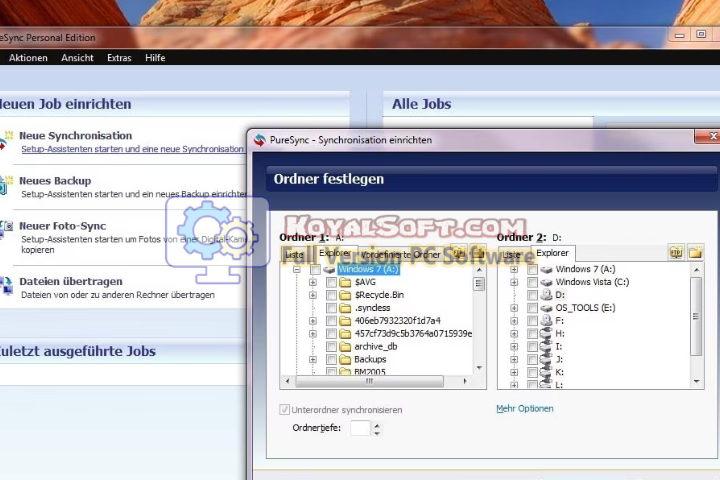Check the archive_db folder checkbox
720x480 pixels.
pyautogui.click(x=331, y=346)
